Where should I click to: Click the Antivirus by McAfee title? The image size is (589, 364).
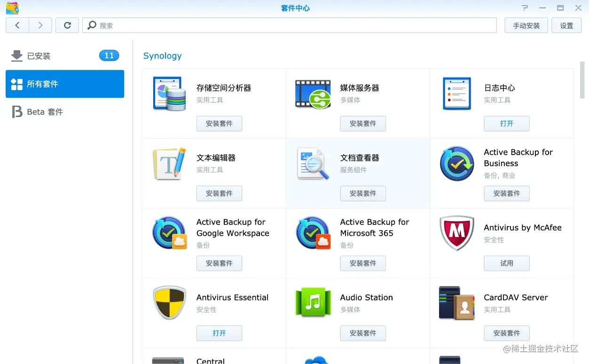523,227
